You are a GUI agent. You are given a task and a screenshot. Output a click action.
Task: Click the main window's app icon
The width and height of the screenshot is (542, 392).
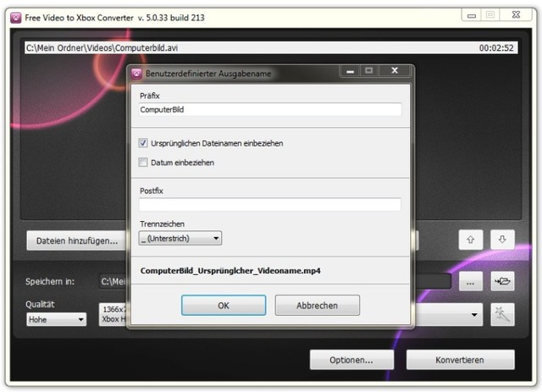[15, 17]
